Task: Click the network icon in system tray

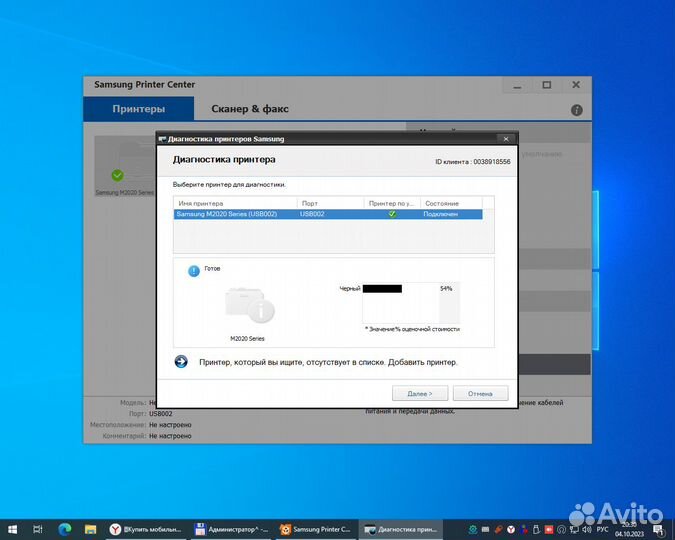Action: (x=574, y=529)
